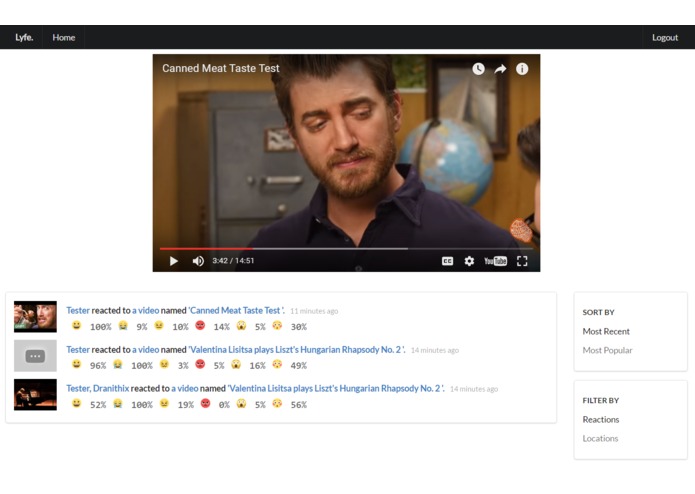The image size is (695, 494).
Task: Click surprised emoji showing 16%
Action: [x=236, y=365]
